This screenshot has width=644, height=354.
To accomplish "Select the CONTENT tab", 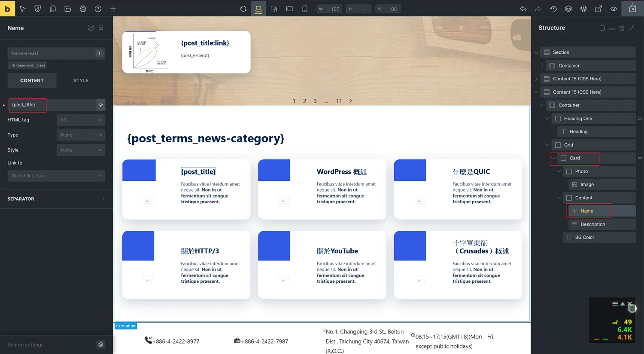I will click(32, 80).
